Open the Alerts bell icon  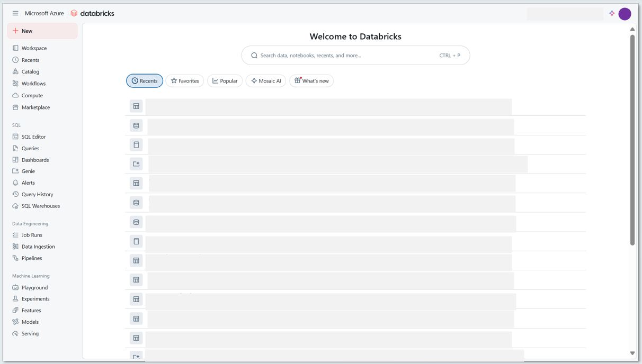[x=15, y=183]
